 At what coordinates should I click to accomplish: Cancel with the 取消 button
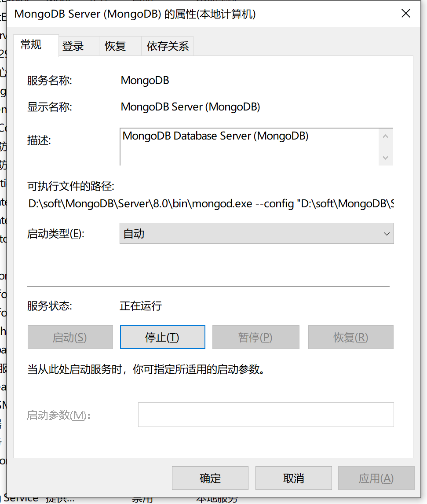pyautogui.click(x=293, y=478)
